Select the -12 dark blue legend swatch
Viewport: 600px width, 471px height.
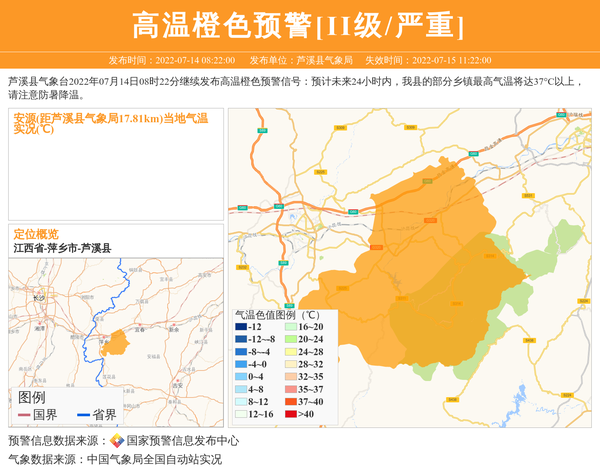pyautogui.click(x=241, y=327)
